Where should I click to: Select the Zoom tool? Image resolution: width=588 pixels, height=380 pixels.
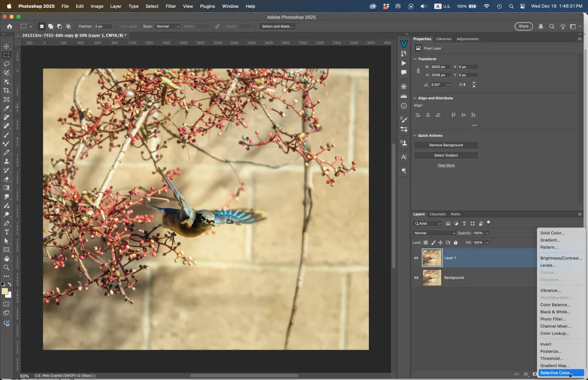(6, 267)
